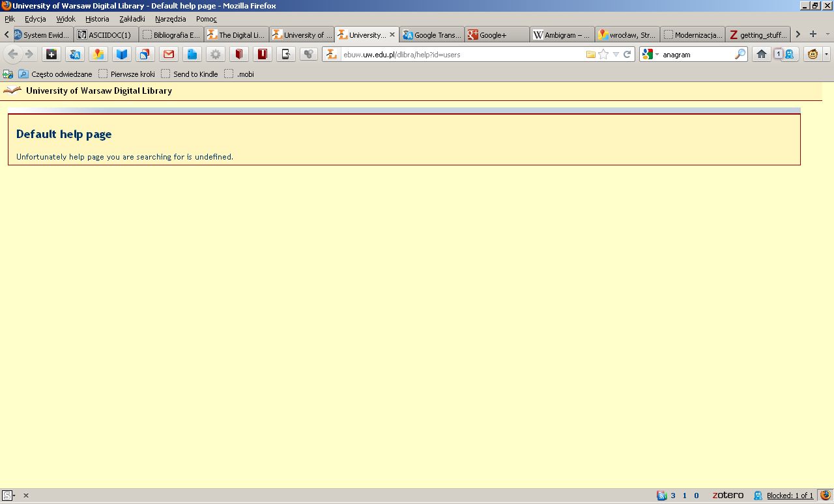Image resolution: width=834 pixels, height=504 pixels.
Task: Open the Edycja menu
Action: pos(35,19)
